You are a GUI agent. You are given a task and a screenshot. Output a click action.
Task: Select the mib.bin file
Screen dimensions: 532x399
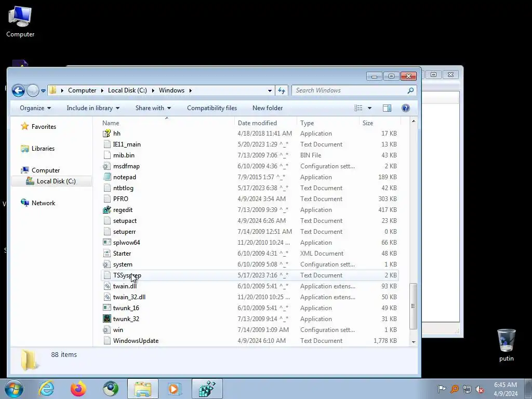(250, 155)
